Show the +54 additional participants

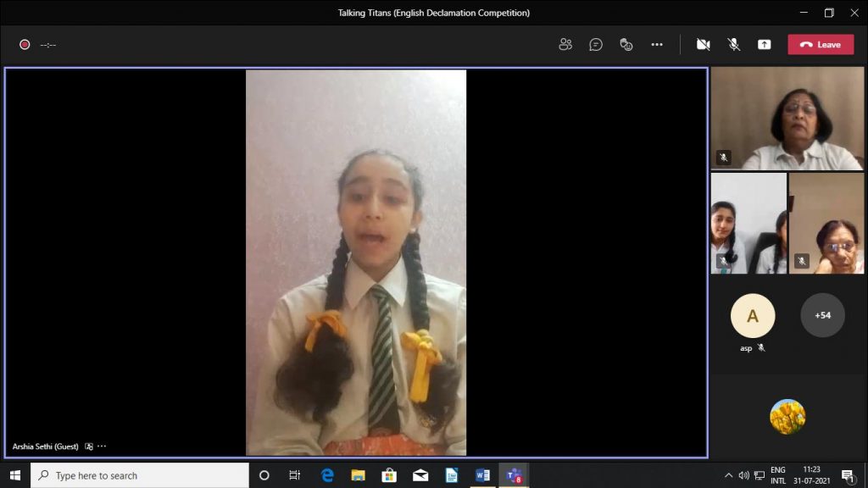click(822, 315)
